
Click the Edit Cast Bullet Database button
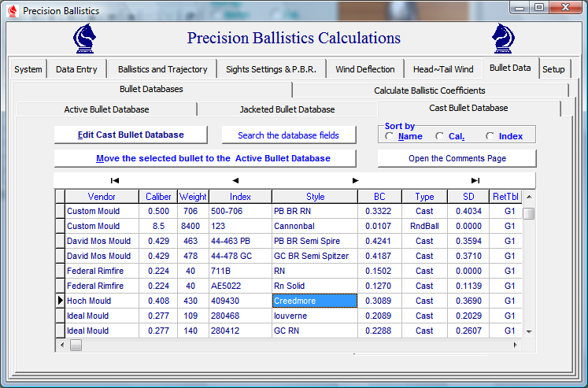[x=131, y=135]
